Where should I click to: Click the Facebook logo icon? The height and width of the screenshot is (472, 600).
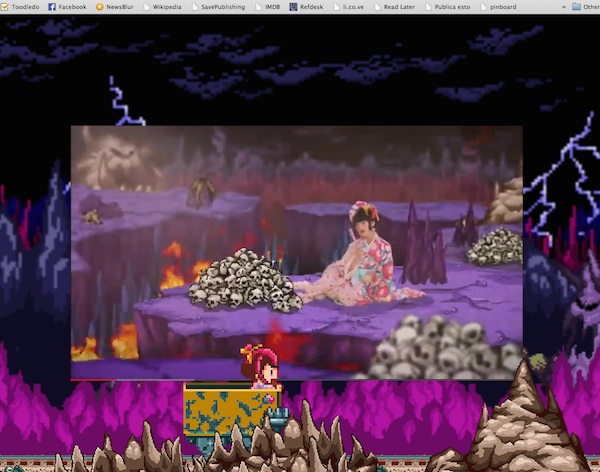[52, 7]
